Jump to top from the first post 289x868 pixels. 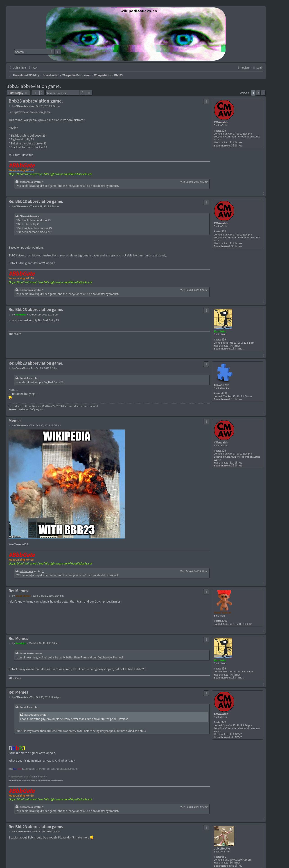(263, 193)
